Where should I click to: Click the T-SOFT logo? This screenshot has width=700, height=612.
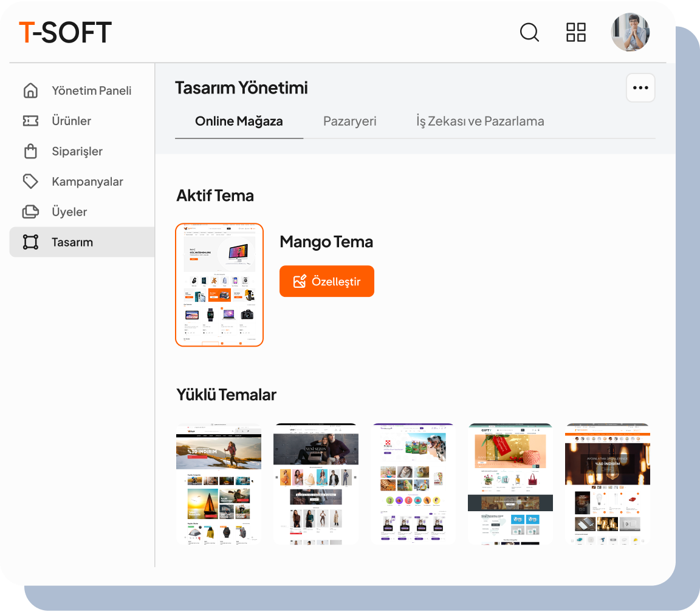(x=66, y=32)
